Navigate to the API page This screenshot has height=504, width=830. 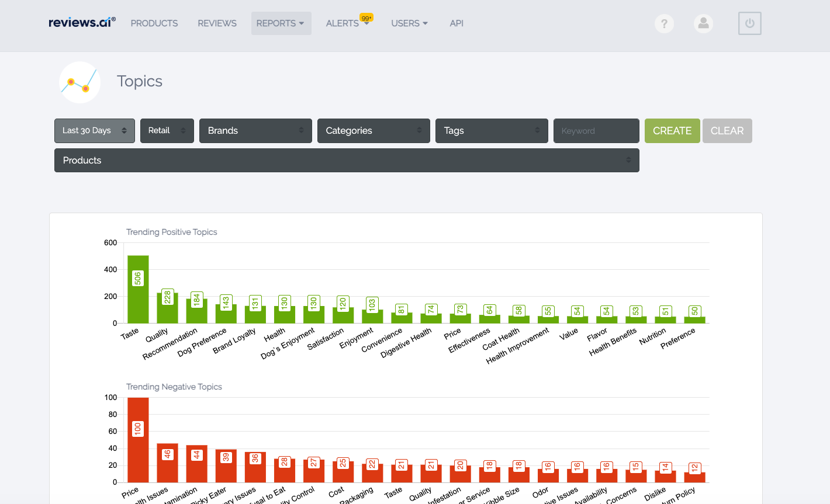click(x=456, y=23)
